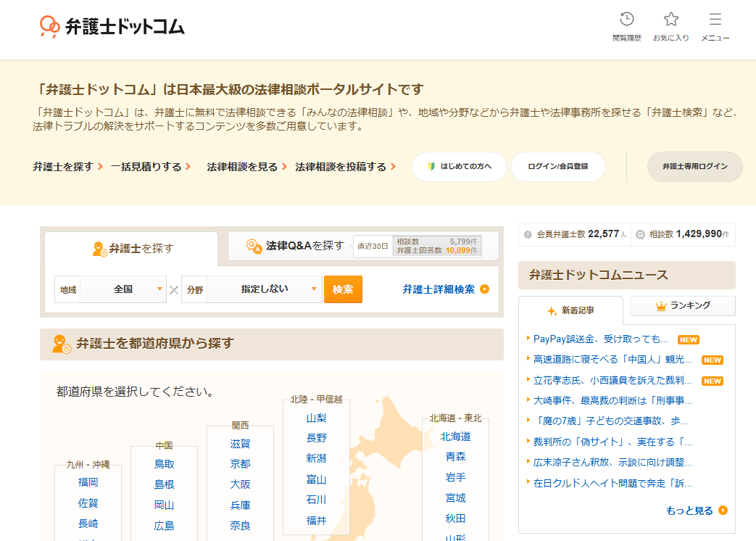This screenshot has height=541, width=756.
Task: Open the PayPay誤送金 news article
Action: point(600,339)
